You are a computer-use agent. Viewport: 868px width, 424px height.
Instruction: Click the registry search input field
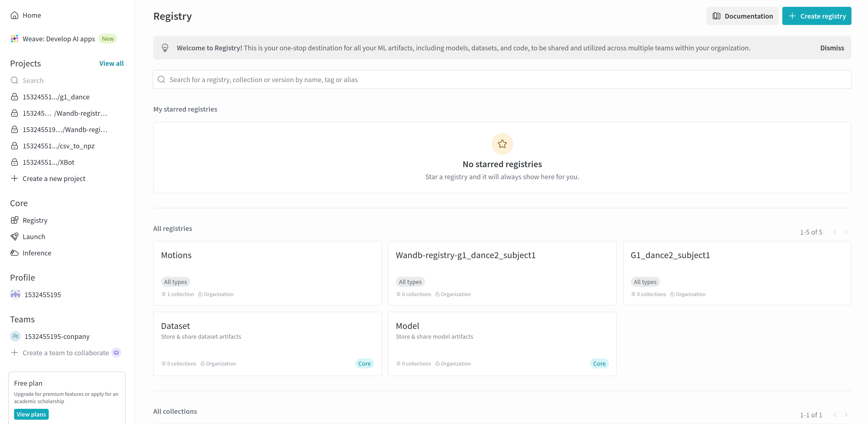tap(502, 80)
